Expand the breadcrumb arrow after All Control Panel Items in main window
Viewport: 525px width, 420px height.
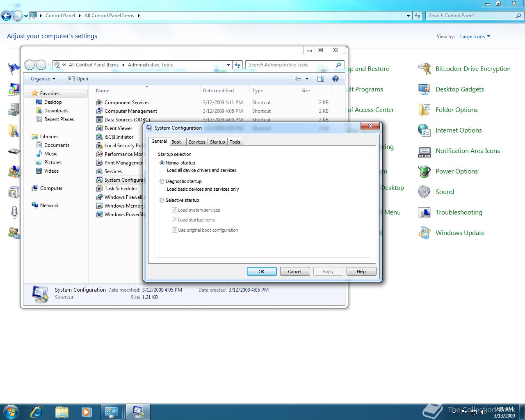pyautogui.click(x=139, y=16)
